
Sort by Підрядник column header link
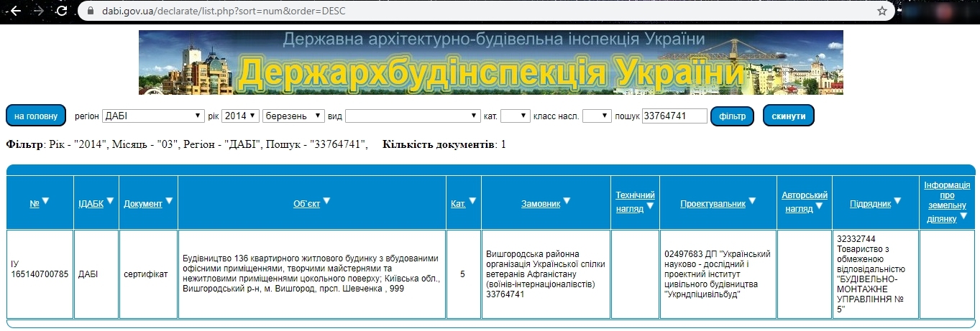(x=871, y=204)
